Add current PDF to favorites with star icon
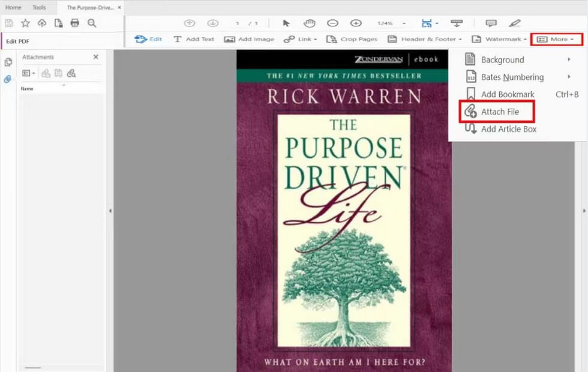The height and width of the screenshot is (372, 588). [25, 23]
